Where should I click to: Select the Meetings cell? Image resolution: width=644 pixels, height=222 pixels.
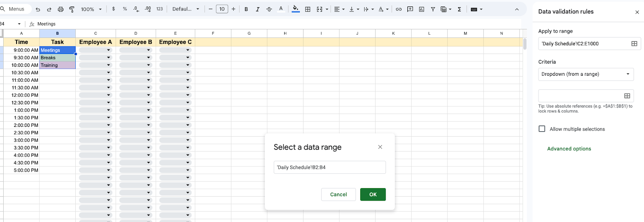pos(58,50)
